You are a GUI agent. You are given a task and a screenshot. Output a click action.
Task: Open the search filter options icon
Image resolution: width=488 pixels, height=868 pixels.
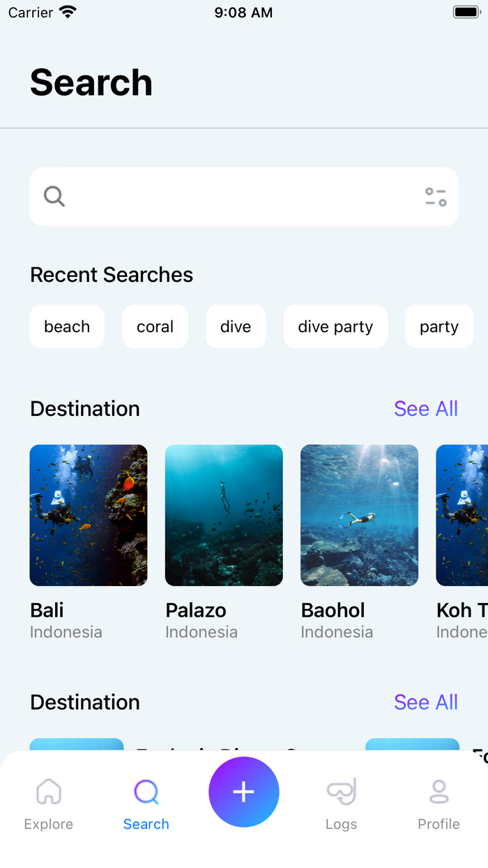click(x=435, y=197)
